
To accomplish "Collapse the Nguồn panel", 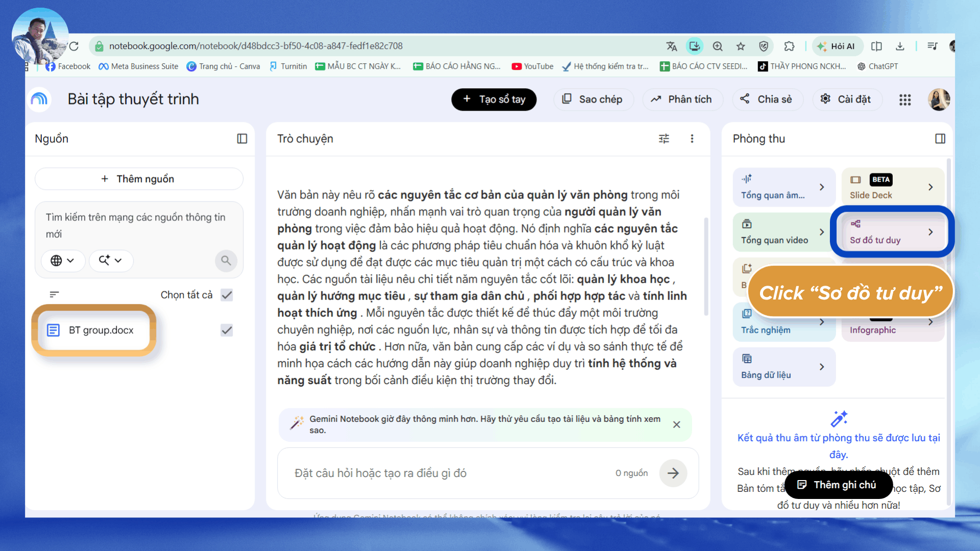I will click(x=242, y=139).
